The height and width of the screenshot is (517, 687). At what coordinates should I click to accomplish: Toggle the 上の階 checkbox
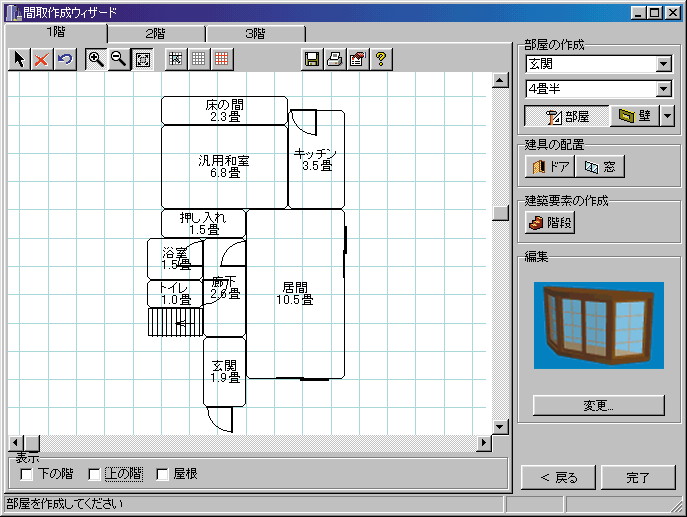pos(95,474)
